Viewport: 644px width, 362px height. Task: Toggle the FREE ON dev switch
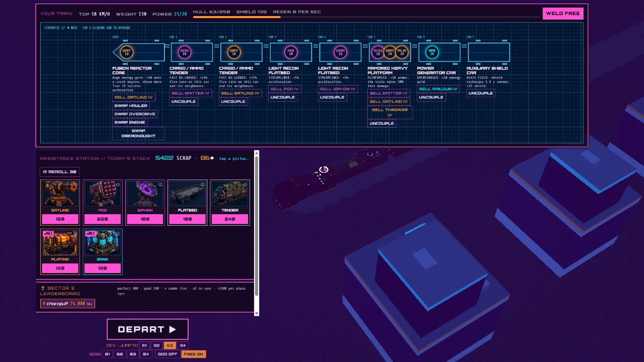194,354
